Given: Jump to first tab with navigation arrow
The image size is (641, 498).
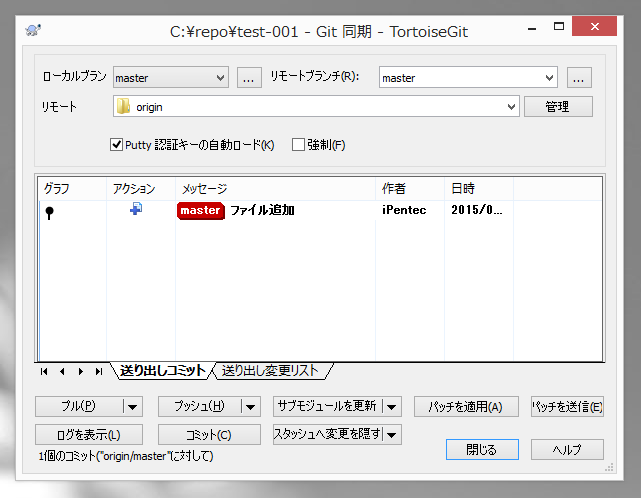Looking at the screenshot, I should pyautogui.click(x=44, y=371).
